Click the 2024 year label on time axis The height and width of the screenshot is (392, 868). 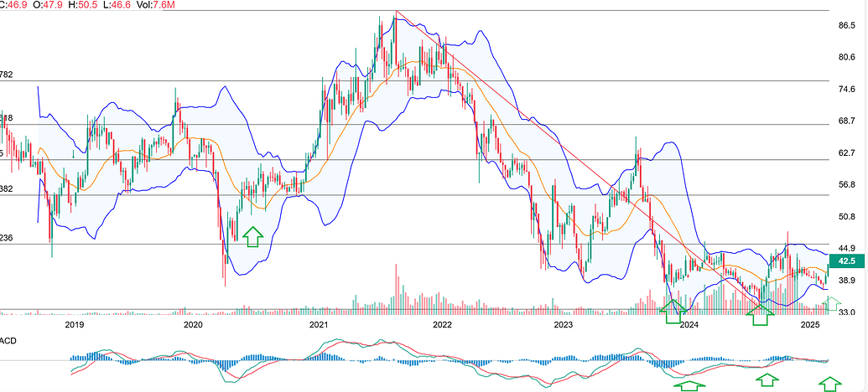click(688, 324)
